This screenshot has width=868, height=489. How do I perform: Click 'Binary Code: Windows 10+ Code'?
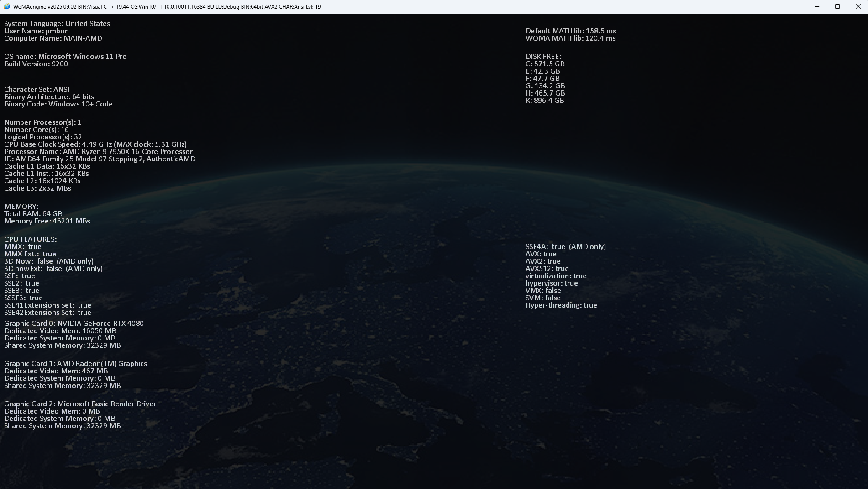(58, 104)
